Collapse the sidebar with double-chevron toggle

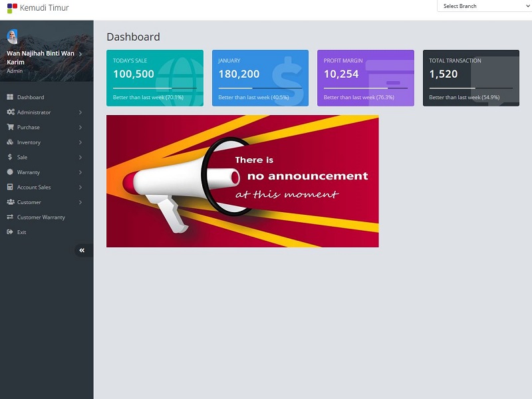coord(82,250)
